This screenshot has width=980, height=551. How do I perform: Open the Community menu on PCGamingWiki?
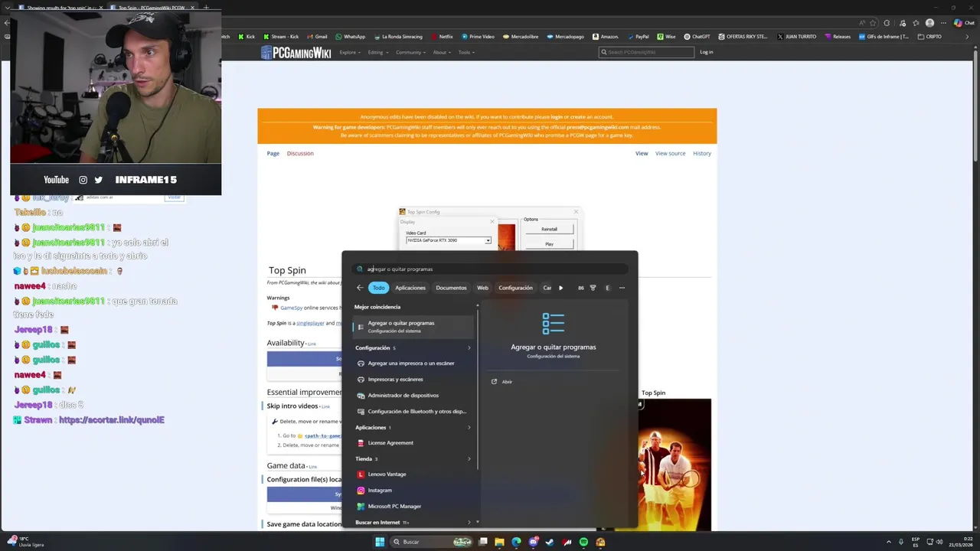(410, 52)
